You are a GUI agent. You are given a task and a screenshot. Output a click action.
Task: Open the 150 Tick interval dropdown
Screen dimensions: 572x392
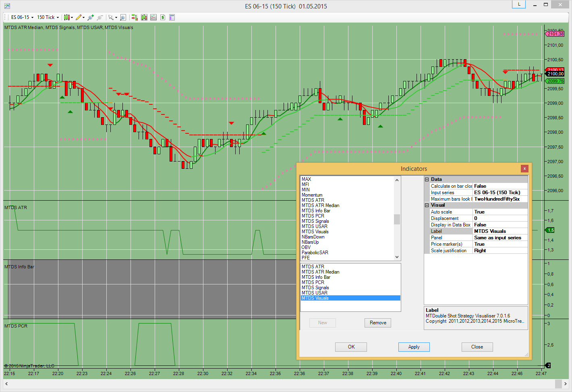pos(48,17)
